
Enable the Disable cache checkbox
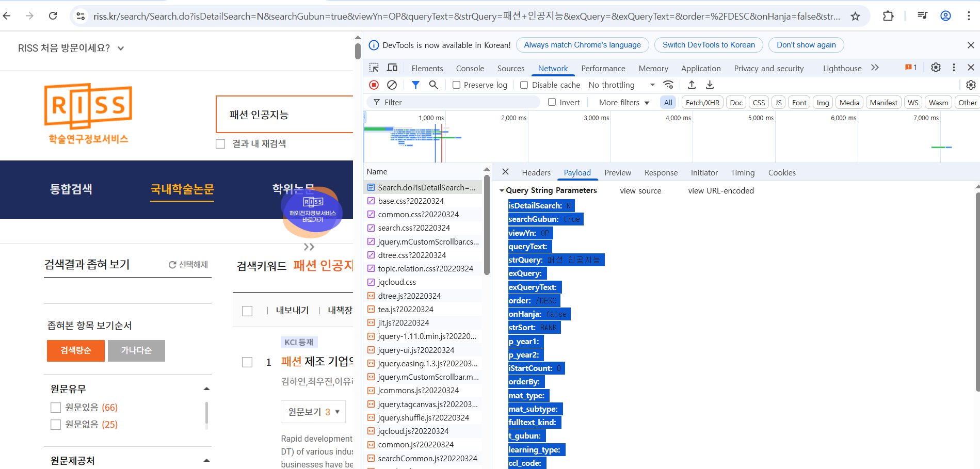tap(524, 85)
